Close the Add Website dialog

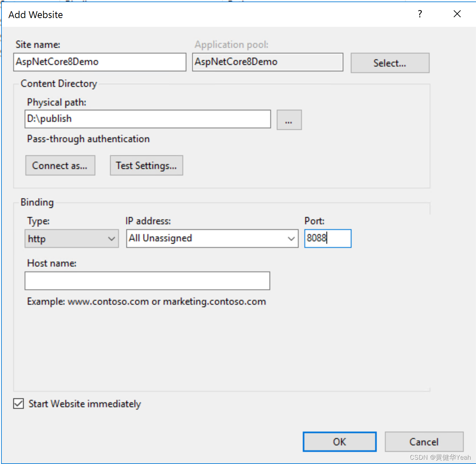coord(457,14)
